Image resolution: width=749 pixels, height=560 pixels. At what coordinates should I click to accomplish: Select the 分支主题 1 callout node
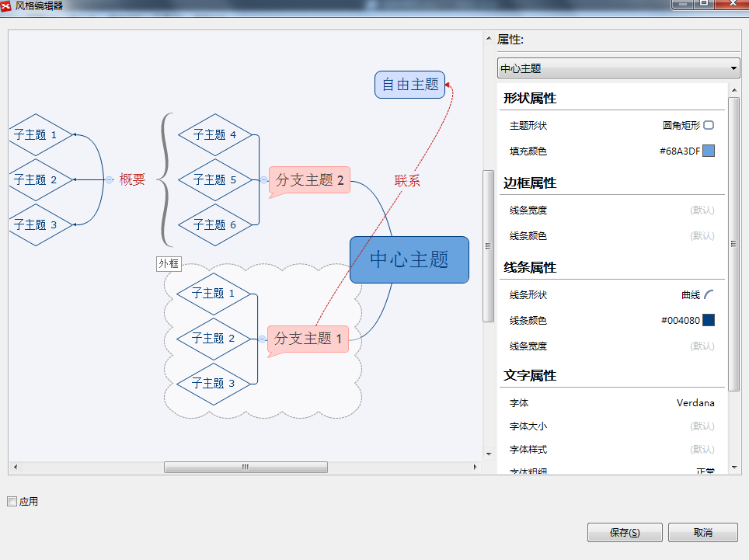pos(308,338)
